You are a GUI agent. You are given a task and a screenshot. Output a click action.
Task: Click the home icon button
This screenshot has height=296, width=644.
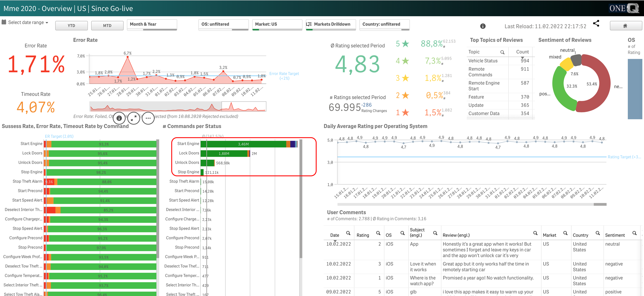pyautogui.click(x=625, y=26)
